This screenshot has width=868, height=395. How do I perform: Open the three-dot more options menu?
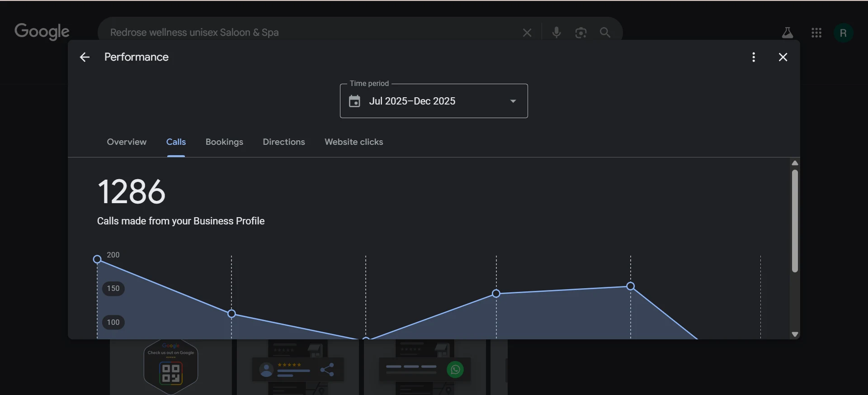click(753, 57)
